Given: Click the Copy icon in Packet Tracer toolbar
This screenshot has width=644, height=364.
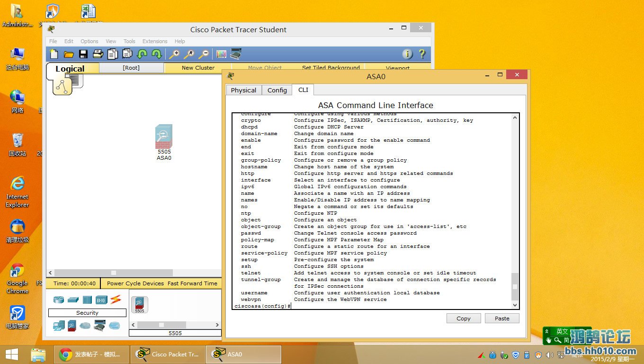Looking at the screenshot, I should pyautogui.click(x=113, y=54).
